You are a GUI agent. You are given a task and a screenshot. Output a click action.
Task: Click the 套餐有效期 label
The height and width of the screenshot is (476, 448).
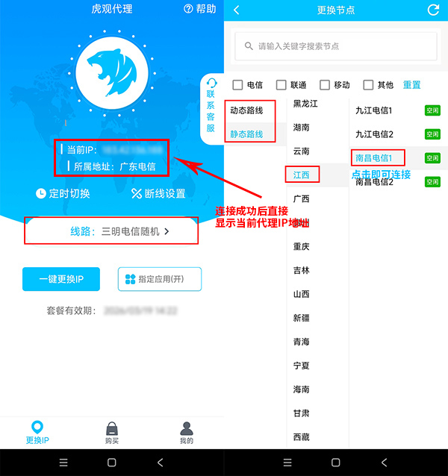71,310
